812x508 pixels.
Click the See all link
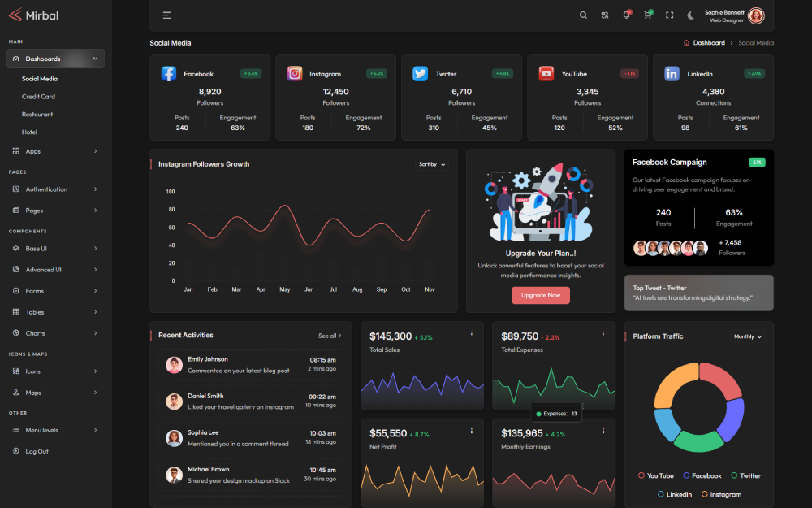click(330, 336)
